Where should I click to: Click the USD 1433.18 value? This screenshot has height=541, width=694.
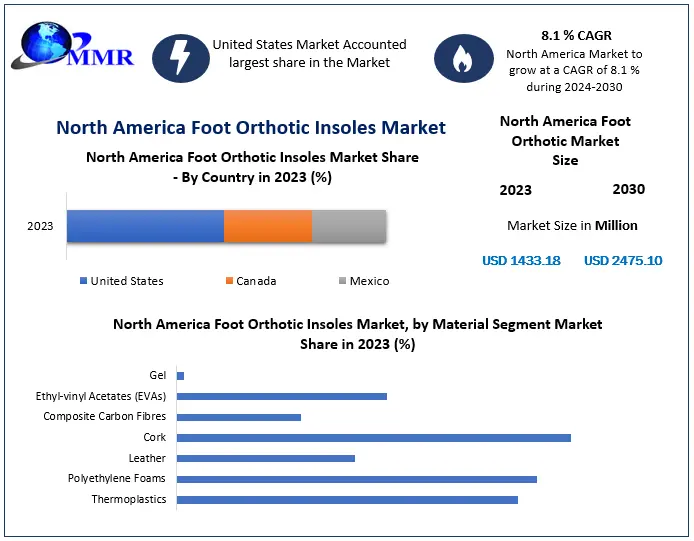(x=521, y=260)
